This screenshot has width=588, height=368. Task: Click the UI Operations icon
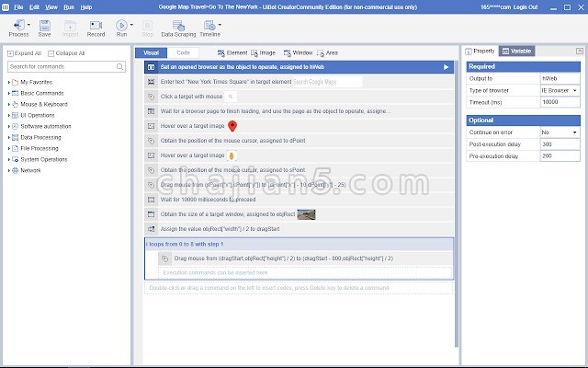(x=15, y=115)
